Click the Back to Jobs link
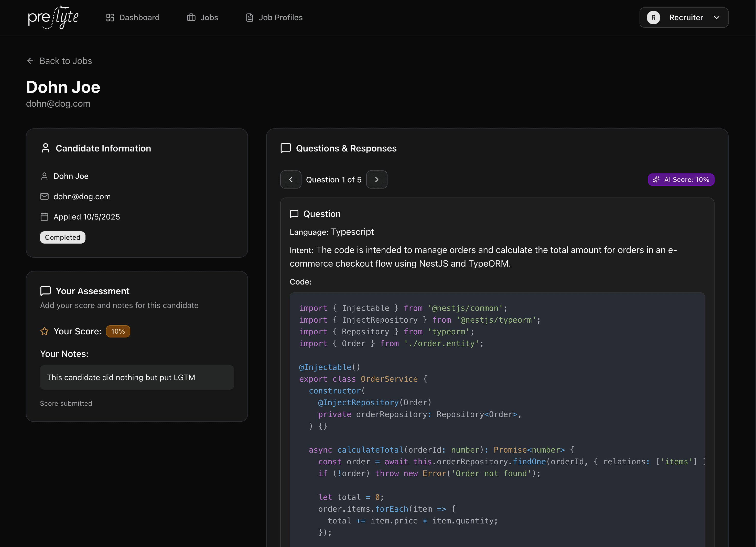Screen dimensions: 756x547 [66, 61]
